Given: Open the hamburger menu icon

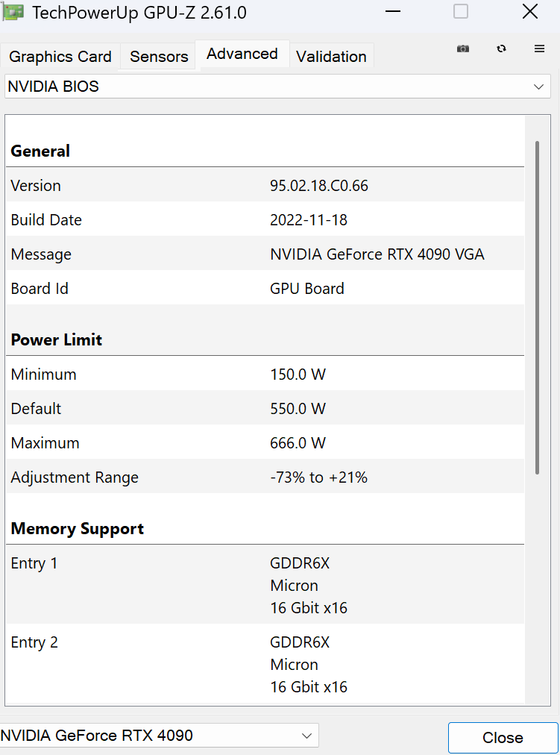Looking at the screenshot, I should pyautogui.click(x=539, y=48).
